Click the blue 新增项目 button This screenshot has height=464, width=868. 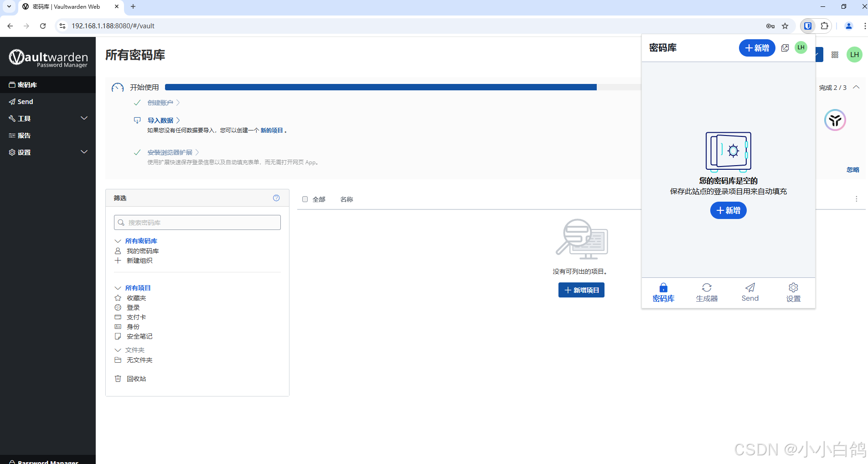[x=581, y=290]
